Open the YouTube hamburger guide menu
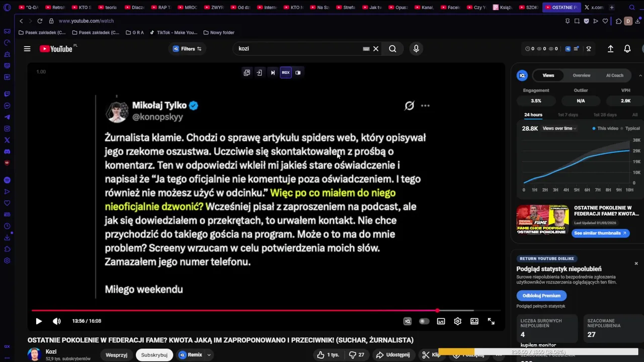Screen dimensions: 644x362 pyautogui.click(x=27, y=49)
